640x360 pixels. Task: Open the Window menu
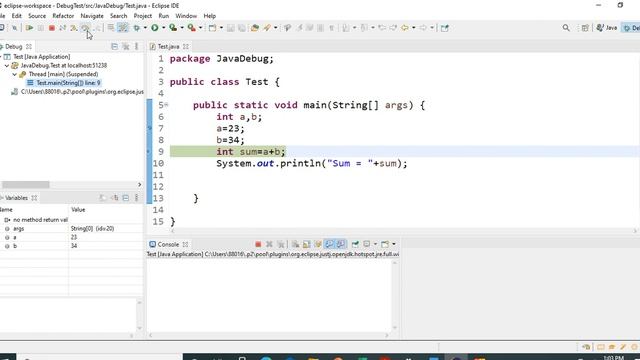point(186,16)
